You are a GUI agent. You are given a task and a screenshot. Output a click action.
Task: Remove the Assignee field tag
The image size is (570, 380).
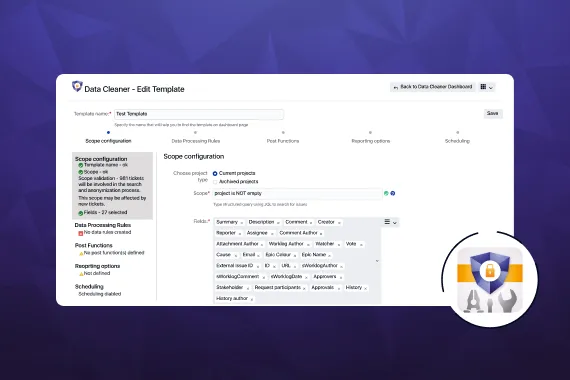coord(272,234)
